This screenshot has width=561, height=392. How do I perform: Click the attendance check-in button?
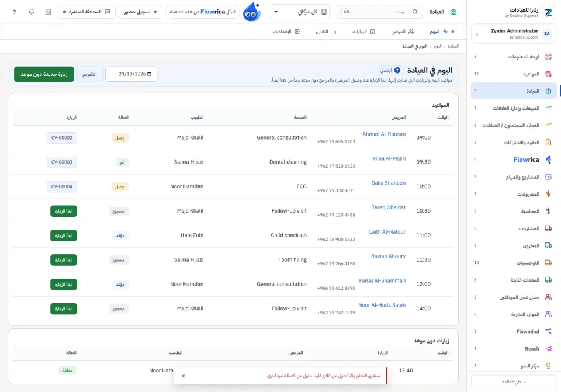pyautogui.click(x=140, y=12)
